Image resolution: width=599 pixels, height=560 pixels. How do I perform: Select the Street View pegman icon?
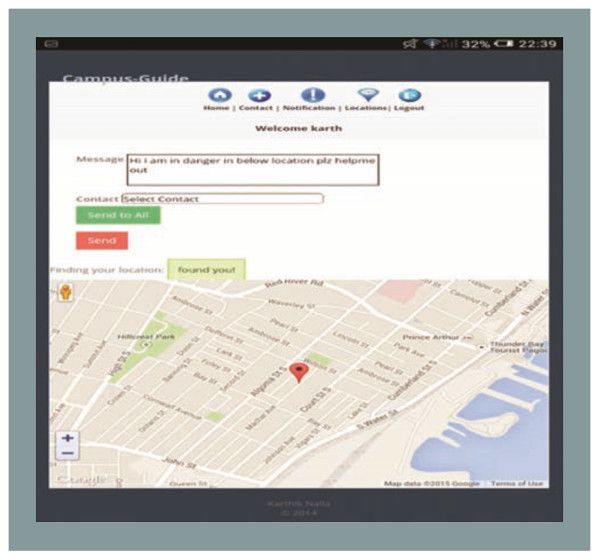[66, 293]
